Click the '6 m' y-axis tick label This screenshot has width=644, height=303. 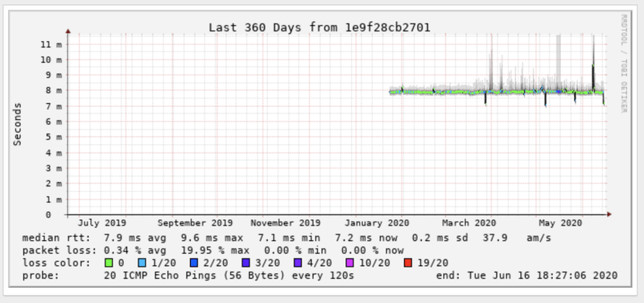55,122
